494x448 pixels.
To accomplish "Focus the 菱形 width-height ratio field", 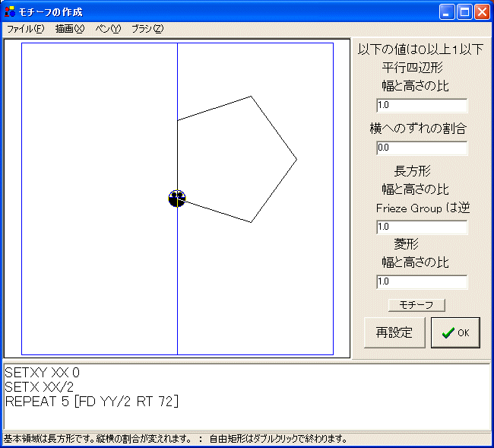I will pos(422,281).
